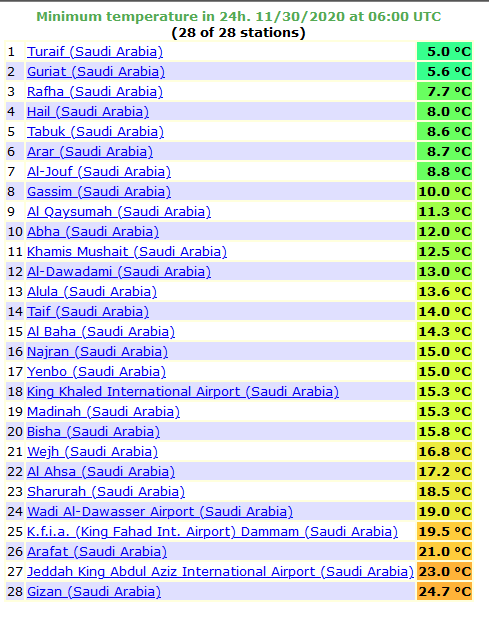This screenshot has width=489, height=617.
Task: Select the Madinah (Saudi Arabia) link
Action: [x=103, y=412]
